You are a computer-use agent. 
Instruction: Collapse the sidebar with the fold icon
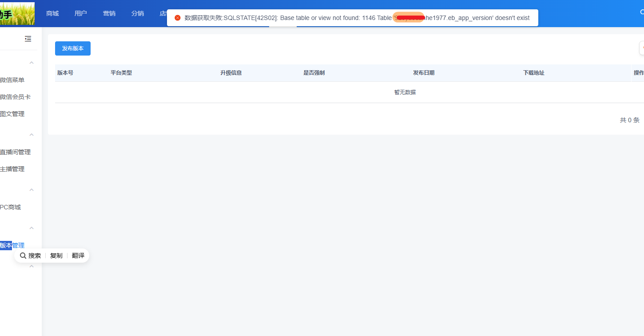coord(28,39)
